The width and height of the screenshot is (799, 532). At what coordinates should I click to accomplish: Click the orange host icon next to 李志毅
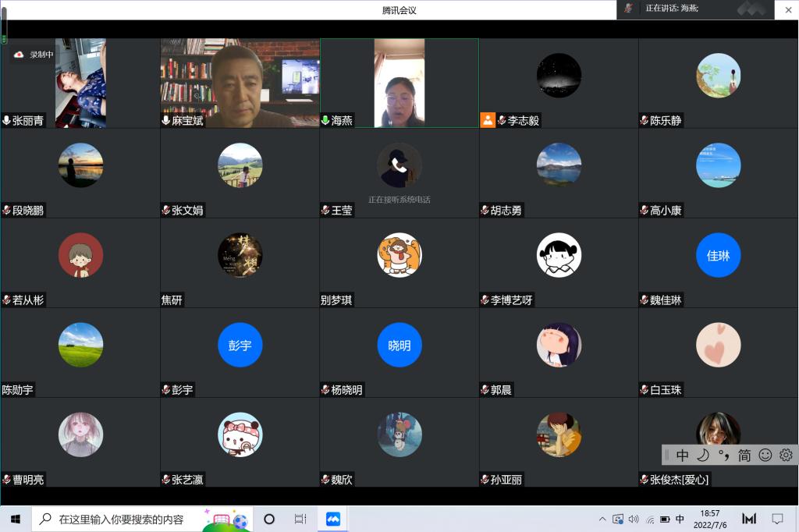click(488, 120)
